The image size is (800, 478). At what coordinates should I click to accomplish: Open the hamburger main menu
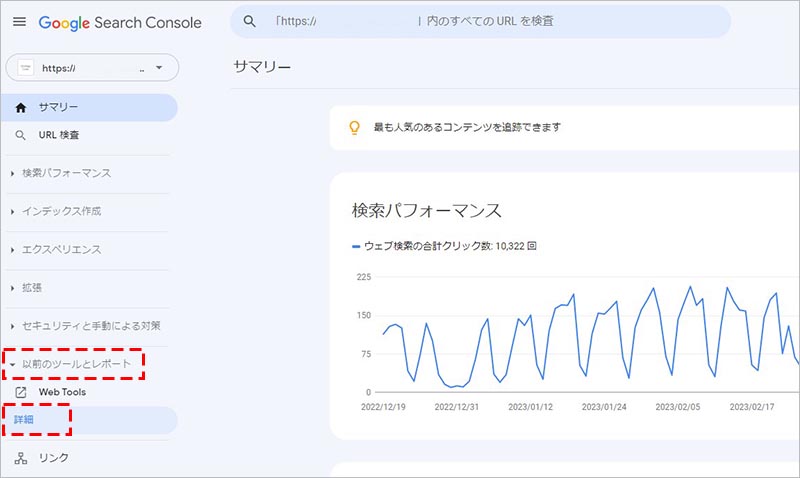(x=19, y=22)
